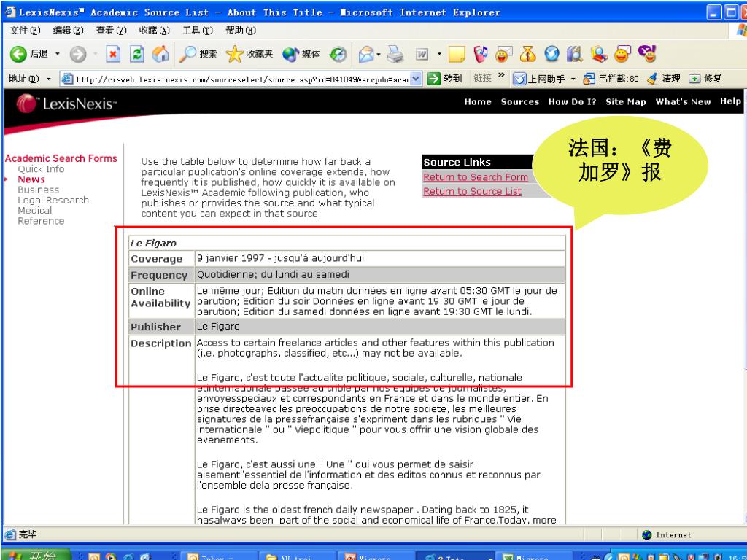Click the Back (后退) arrow button
747x560 pixels.
[18, 54]
